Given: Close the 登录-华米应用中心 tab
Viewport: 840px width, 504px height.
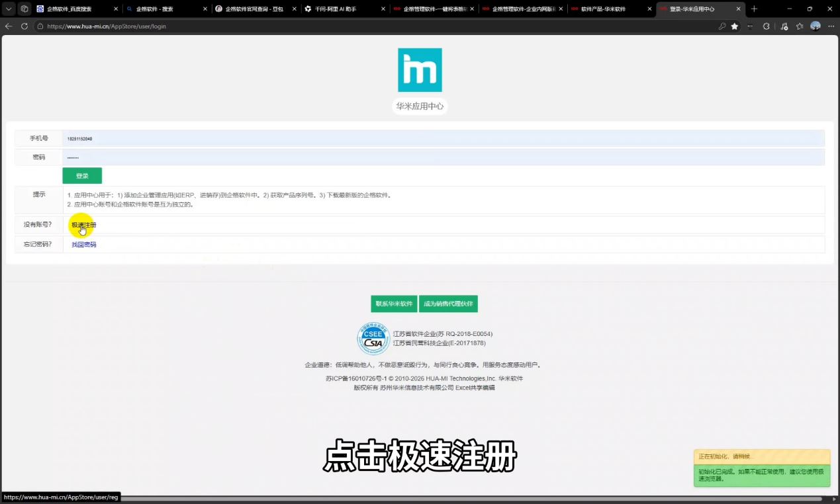Looking at the screenshot, I should click(x=739, y=9).
